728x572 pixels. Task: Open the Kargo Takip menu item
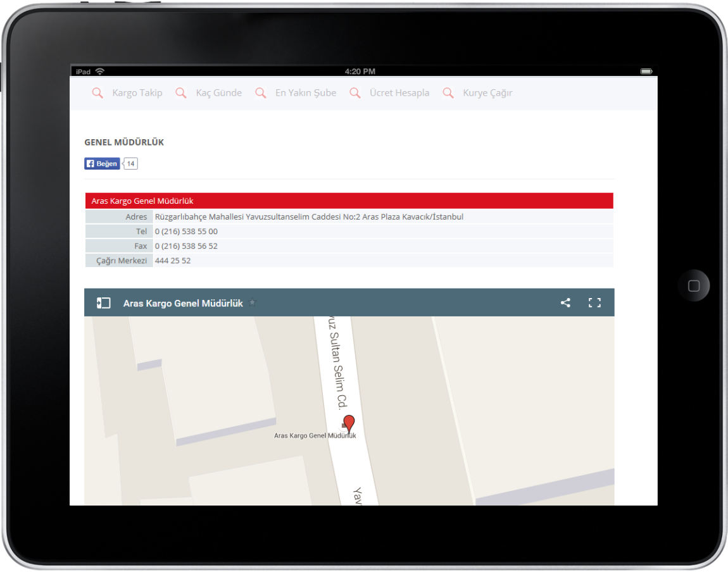click(137, 93)
